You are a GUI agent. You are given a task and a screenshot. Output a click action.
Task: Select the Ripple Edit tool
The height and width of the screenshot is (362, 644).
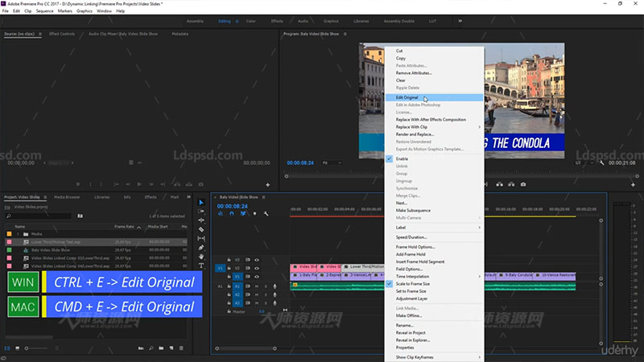(200, 220)
